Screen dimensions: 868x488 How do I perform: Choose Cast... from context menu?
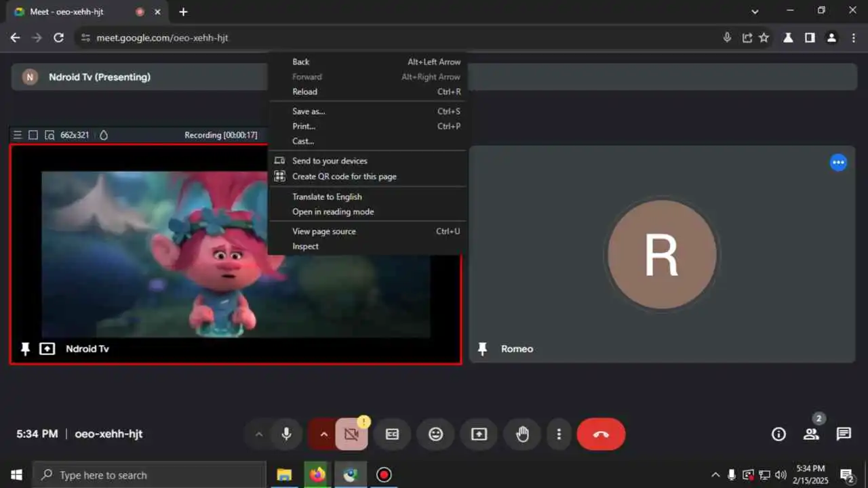368,141
